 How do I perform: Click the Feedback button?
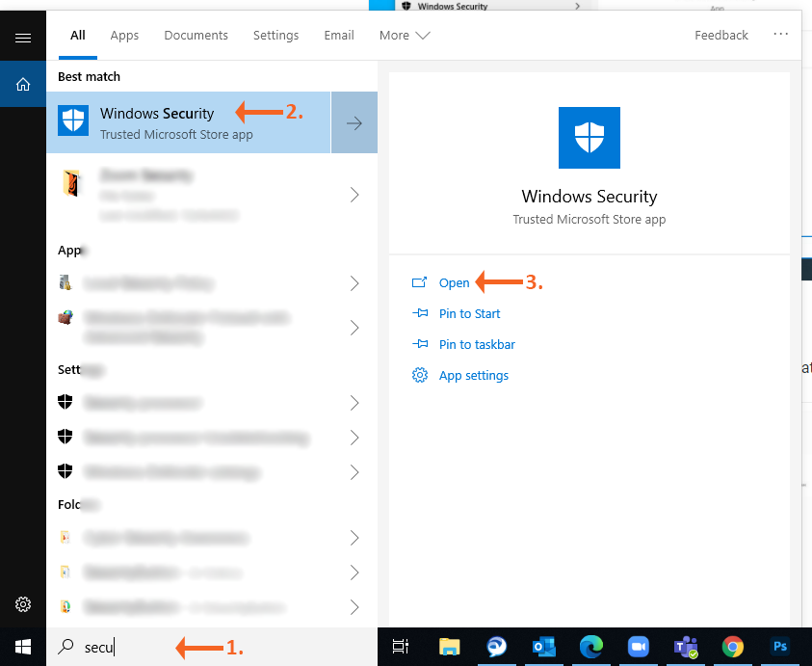click(720, 36)
